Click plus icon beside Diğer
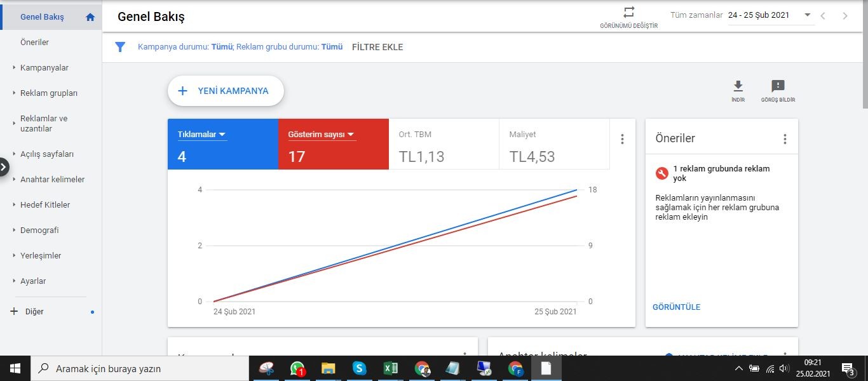 (14, 311)
